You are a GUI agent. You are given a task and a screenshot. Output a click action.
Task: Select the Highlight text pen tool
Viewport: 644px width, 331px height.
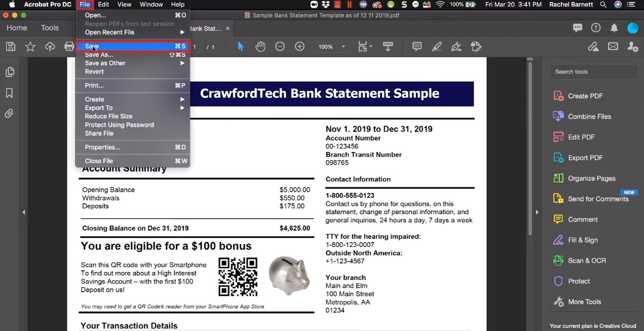(436, 47)
